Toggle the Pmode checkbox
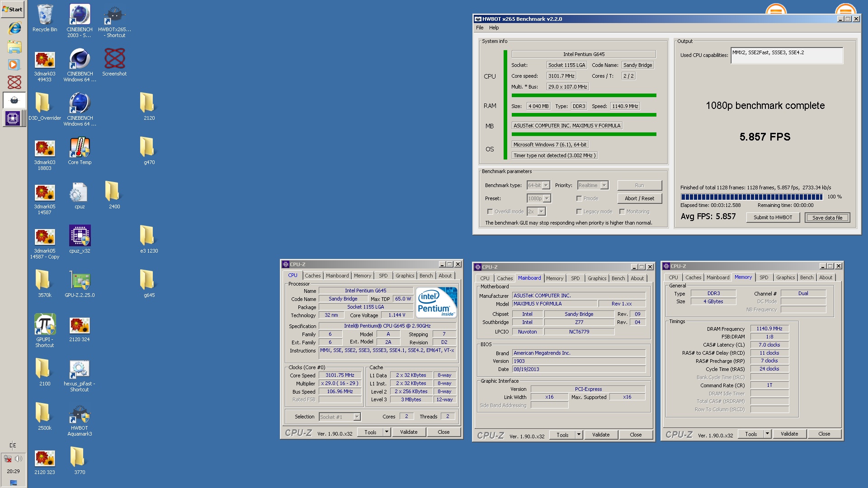Viewport: 868px width, 488px height. click(x=579, y=198)
